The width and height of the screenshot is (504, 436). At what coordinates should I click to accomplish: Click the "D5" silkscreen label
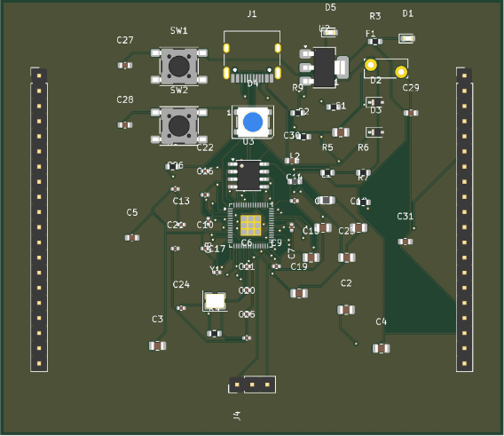pos(330,7)
